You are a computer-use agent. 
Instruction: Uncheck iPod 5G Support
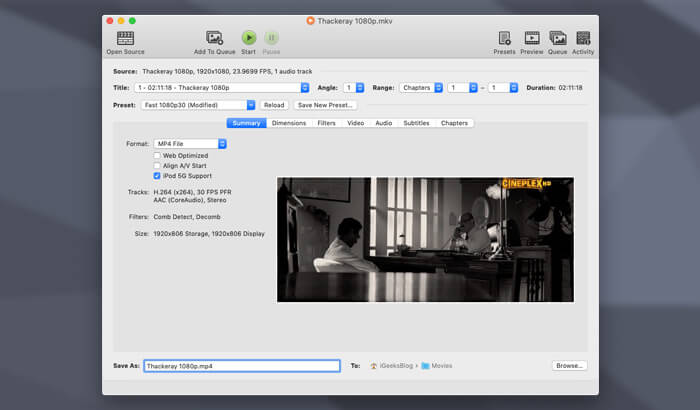coord(157,176)
